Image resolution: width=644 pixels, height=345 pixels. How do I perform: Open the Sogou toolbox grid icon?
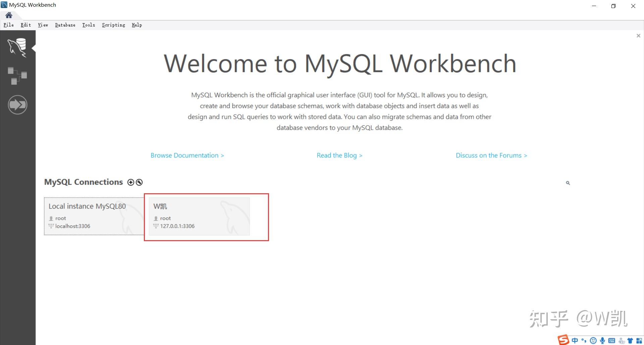pyautogui.click(x=639, y=341)
